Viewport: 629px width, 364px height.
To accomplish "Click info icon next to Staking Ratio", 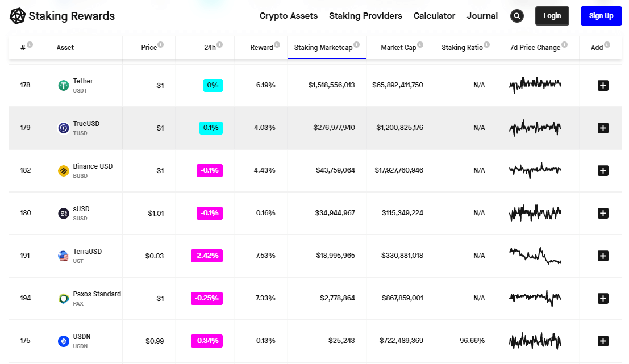I will (486, 44).
